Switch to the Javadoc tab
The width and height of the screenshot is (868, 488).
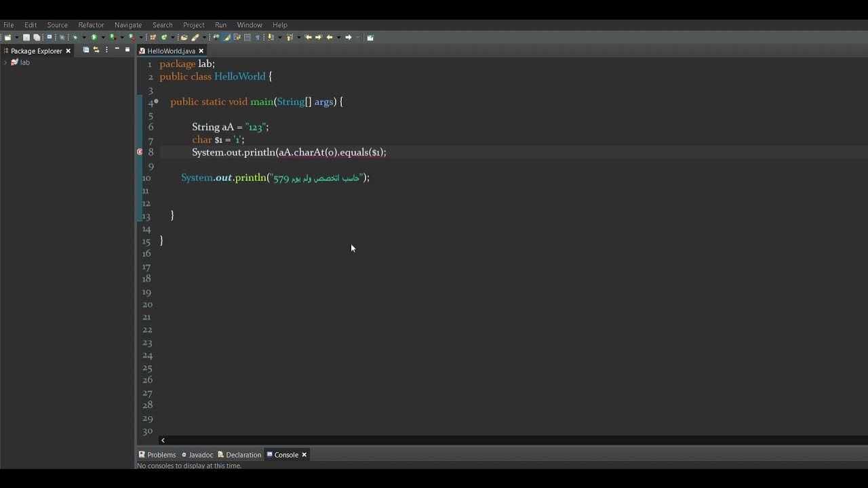click(197, 455)
